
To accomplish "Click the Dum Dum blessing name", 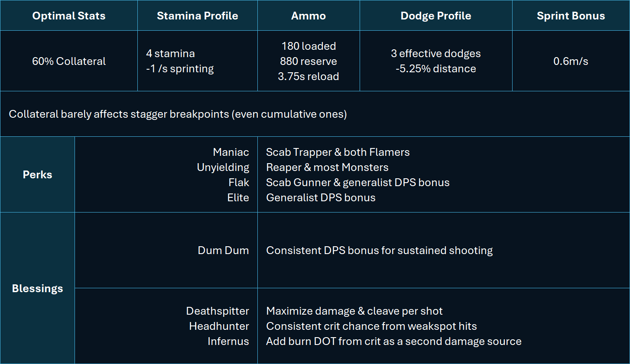I will click(x=223, y=250).
